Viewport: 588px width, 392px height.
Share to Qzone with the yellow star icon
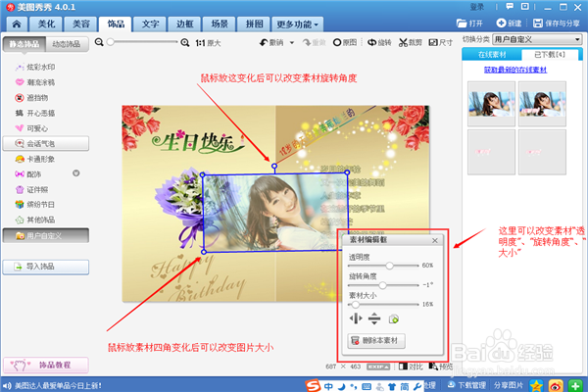coord(536,385)
